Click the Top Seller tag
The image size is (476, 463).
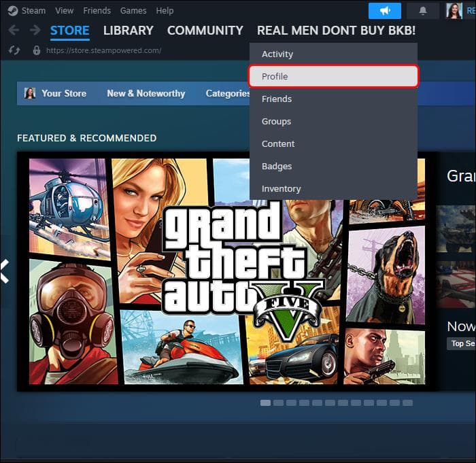(462, 344)
